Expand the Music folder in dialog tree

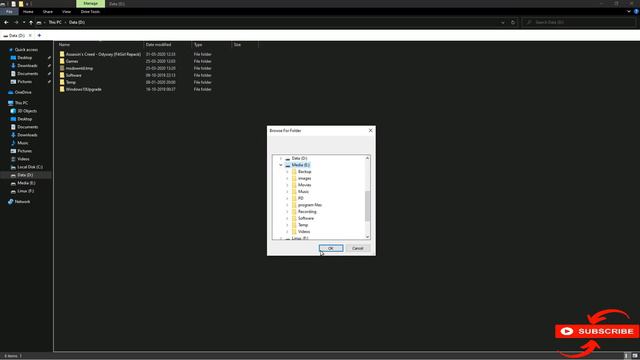click(x=287, y=191)
